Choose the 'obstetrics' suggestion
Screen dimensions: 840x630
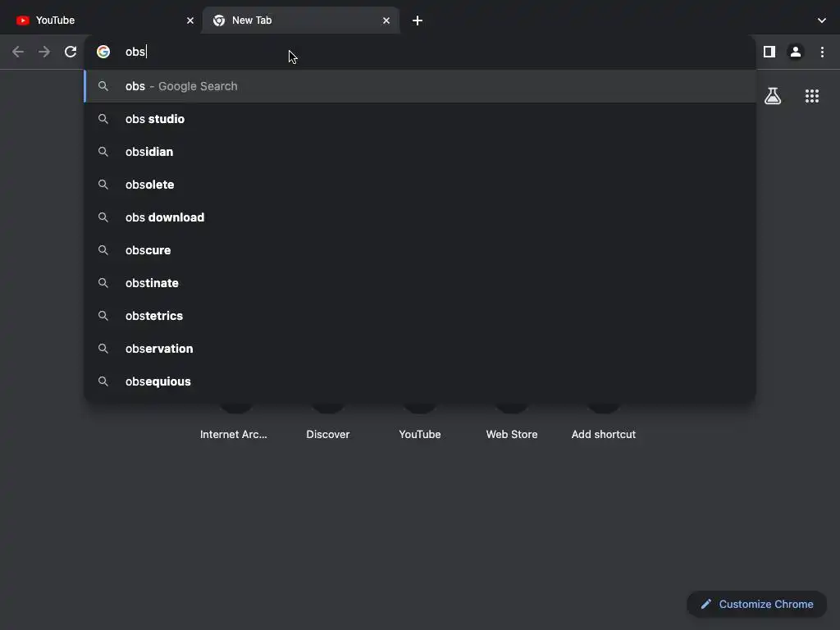420,316
